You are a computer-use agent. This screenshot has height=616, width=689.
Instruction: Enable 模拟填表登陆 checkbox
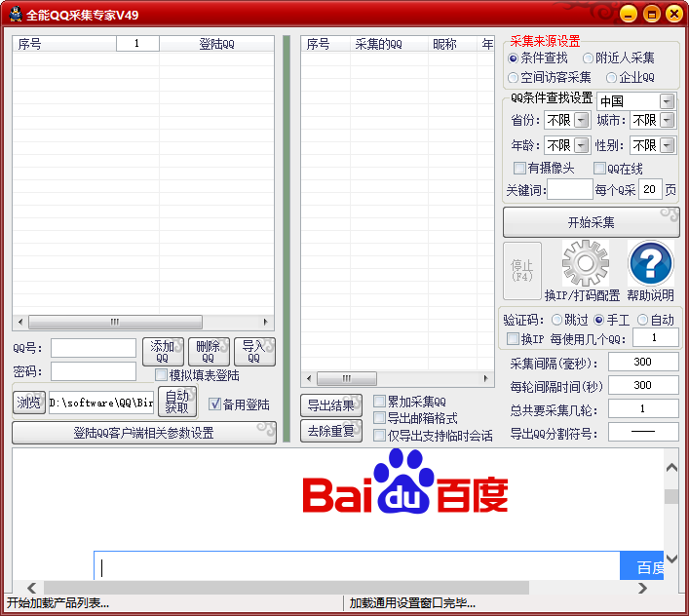point(161,375)
